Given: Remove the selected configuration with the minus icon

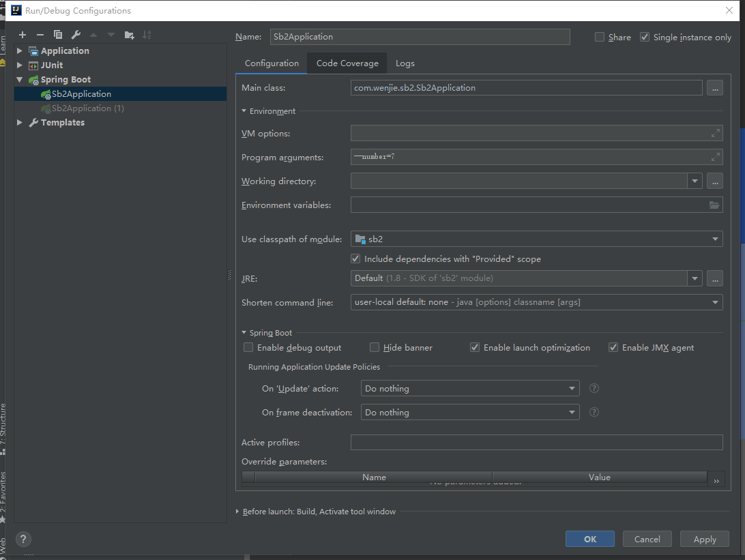Looking at the screenshot, I should [40, 35].
